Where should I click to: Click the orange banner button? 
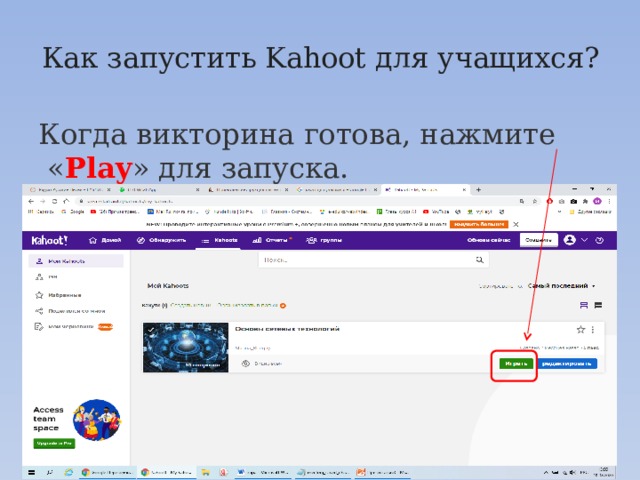[x=479, y=224]
